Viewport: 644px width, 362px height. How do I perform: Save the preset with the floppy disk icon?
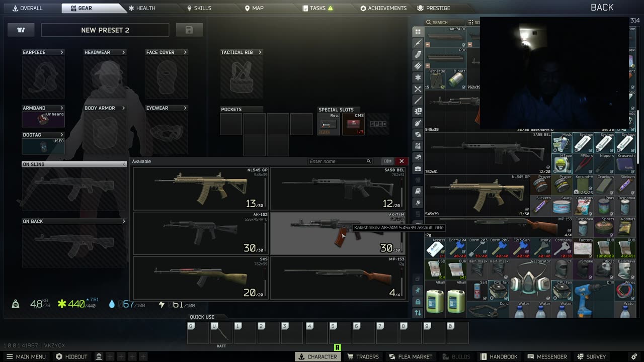(189, 30)
